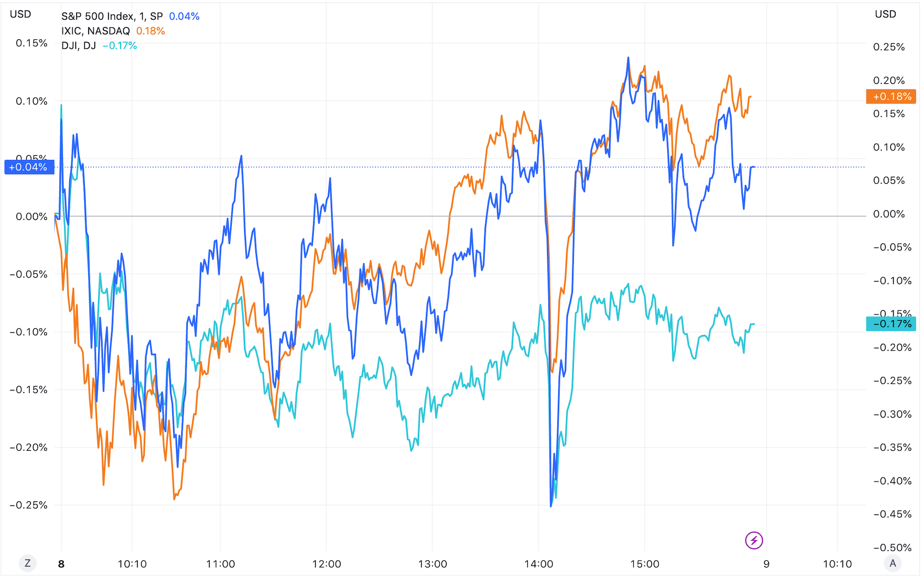
Task: Toggle the A auto-scale button
Action: (893, 563)
